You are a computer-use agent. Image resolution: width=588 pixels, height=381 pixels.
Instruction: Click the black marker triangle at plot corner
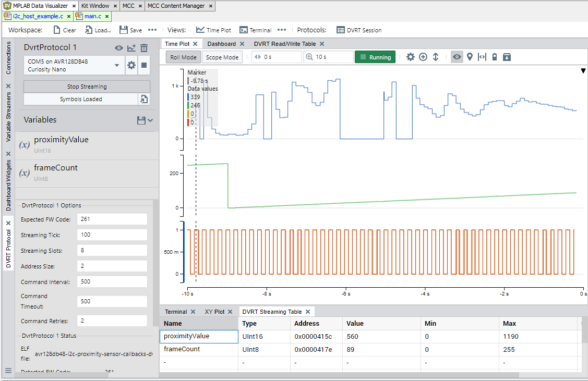click(x=583, y=71)
